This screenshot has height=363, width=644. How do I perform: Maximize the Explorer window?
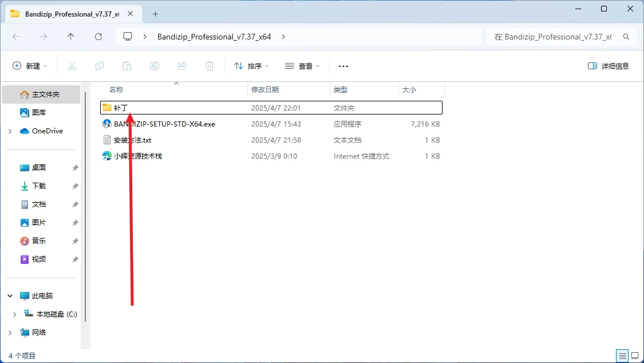pos(604,9)
